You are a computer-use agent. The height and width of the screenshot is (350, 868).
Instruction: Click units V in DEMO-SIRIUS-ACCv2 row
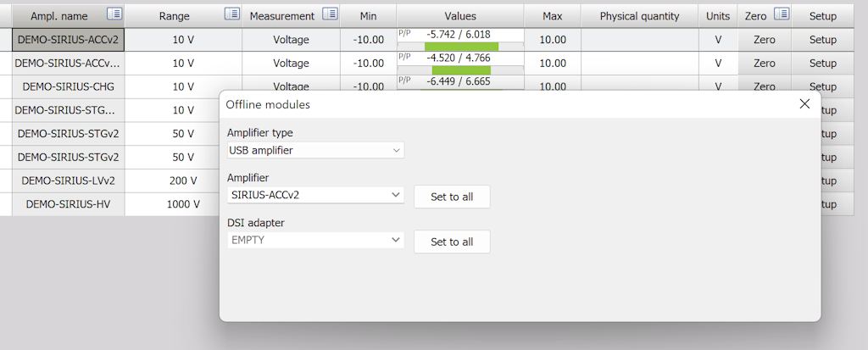pos(718,40)
